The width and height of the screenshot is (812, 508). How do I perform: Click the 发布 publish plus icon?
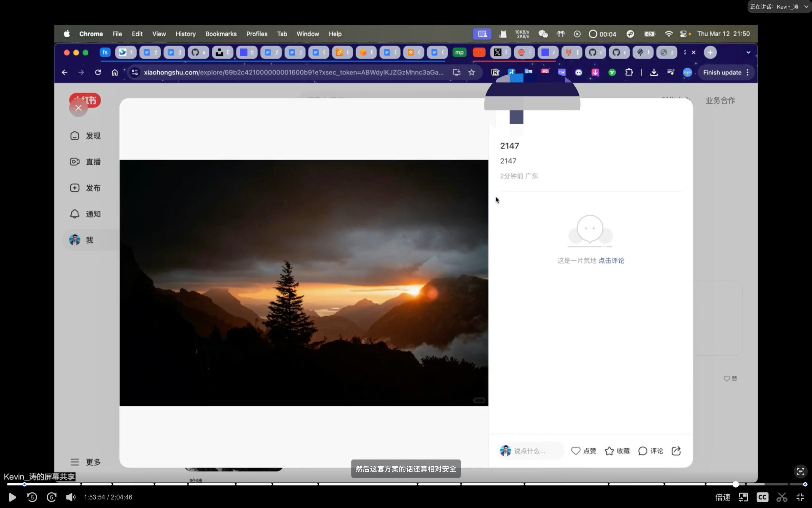75,188
